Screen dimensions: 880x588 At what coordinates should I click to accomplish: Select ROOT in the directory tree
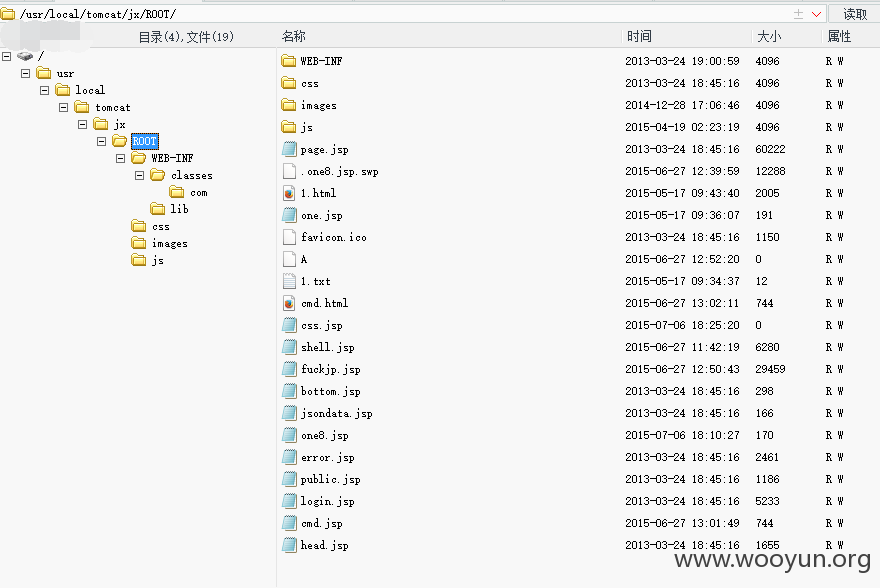click(145, 141)
